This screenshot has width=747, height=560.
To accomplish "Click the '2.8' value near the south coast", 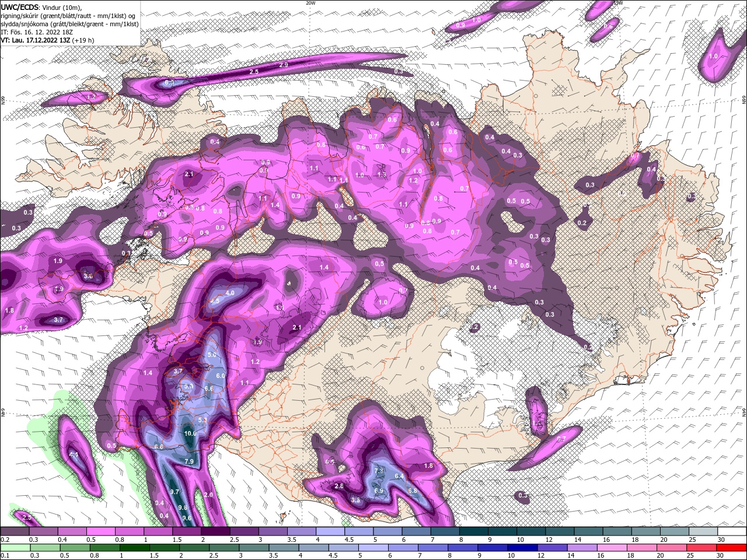I will [338, 487].
